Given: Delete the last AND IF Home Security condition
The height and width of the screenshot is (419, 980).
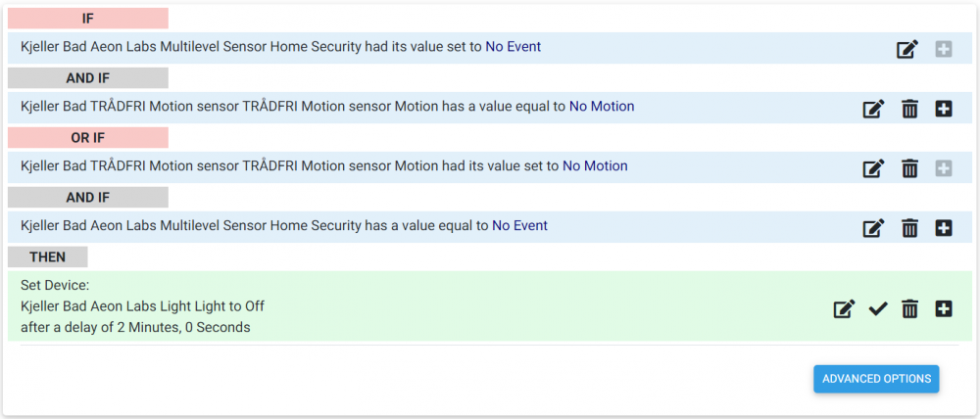Looking at the screenshot, I should (909, 228).
